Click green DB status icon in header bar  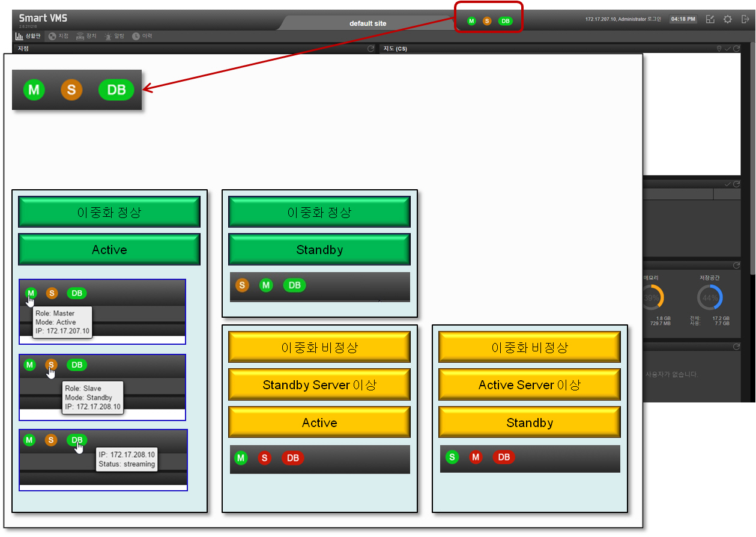pos(506,21)
